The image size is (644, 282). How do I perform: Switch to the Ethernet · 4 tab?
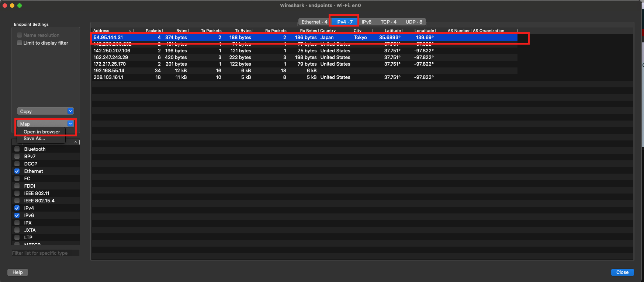(x=314, y=22)
